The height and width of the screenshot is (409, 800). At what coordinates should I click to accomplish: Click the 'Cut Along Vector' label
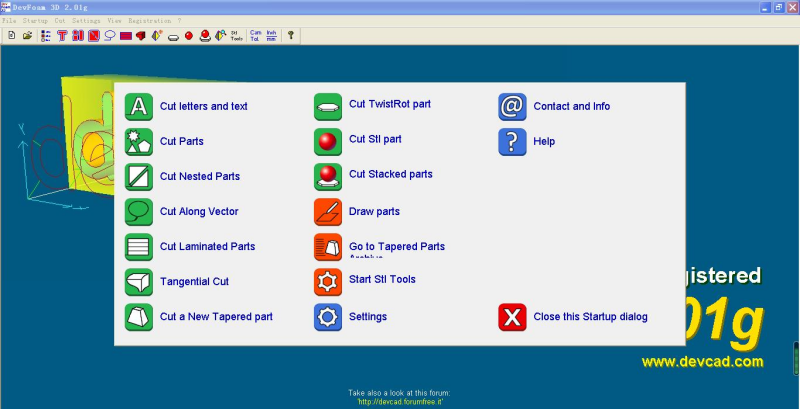[x=199, y=212]
